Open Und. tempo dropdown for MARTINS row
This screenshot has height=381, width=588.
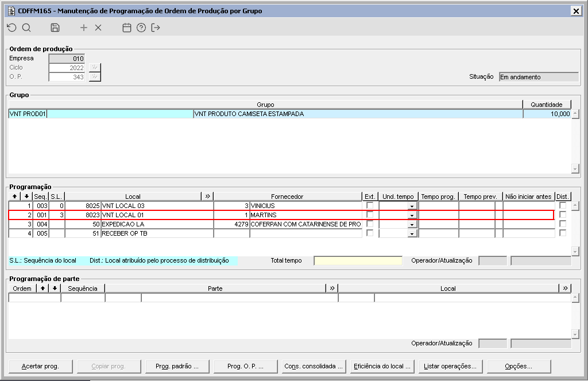pyautogui.click(x=412, y=215)
